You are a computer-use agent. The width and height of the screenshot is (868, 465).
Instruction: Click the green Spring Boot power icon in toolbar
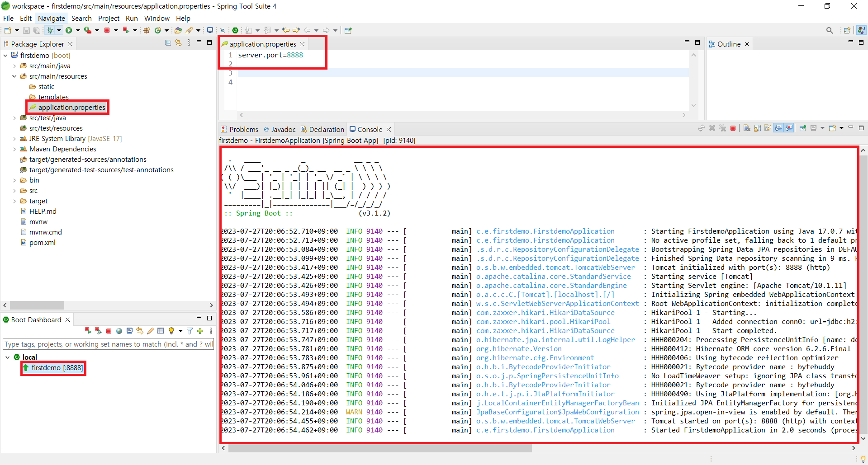point(235,30)
